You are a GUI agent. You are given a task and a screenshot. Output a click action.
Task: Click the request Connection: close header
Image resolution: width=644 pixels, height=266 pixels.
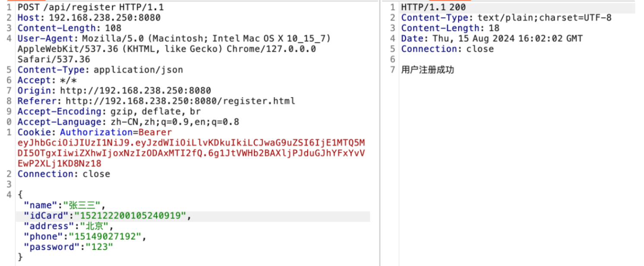(x=64, y=174)
